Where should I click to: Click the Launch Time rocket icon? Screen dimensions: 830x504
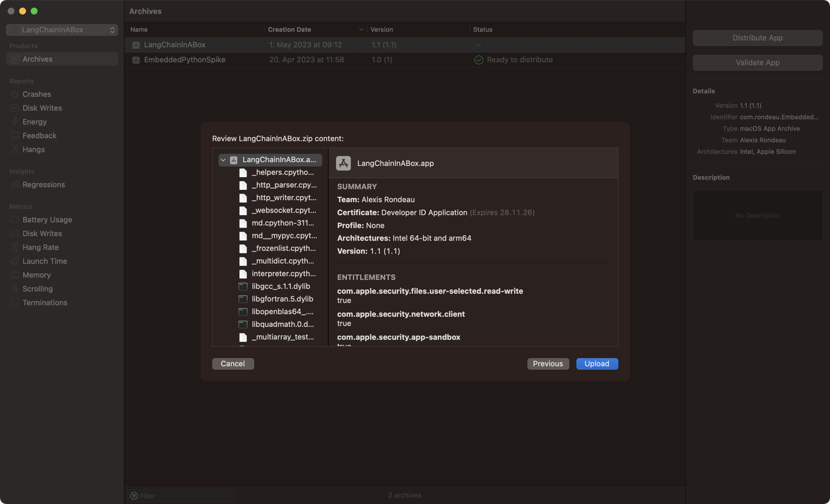(x=15, y=261)
